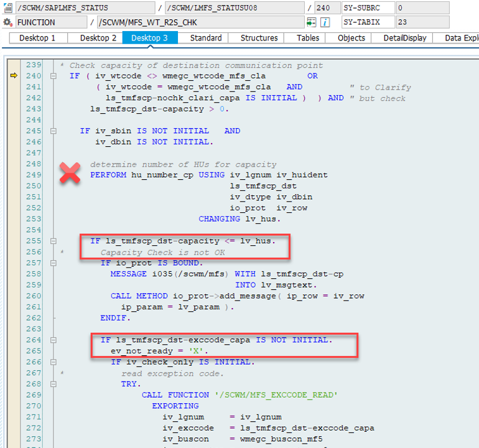Click the program document icon beside /SCWM/SAPLMFS_STATUS
Image resolution: width=479 pixels, height=448 pixels.
(x=8, y=7)
